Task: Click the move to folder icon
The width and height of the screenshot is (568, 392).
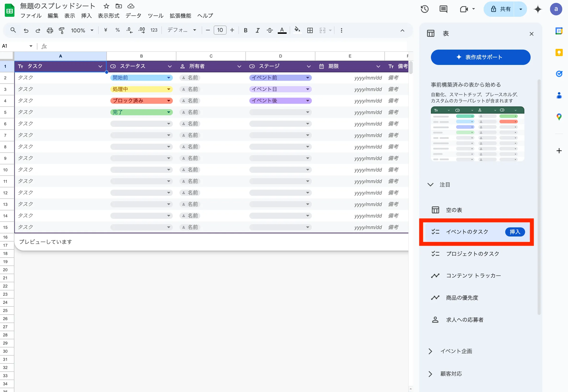Action: coord(119,6)
